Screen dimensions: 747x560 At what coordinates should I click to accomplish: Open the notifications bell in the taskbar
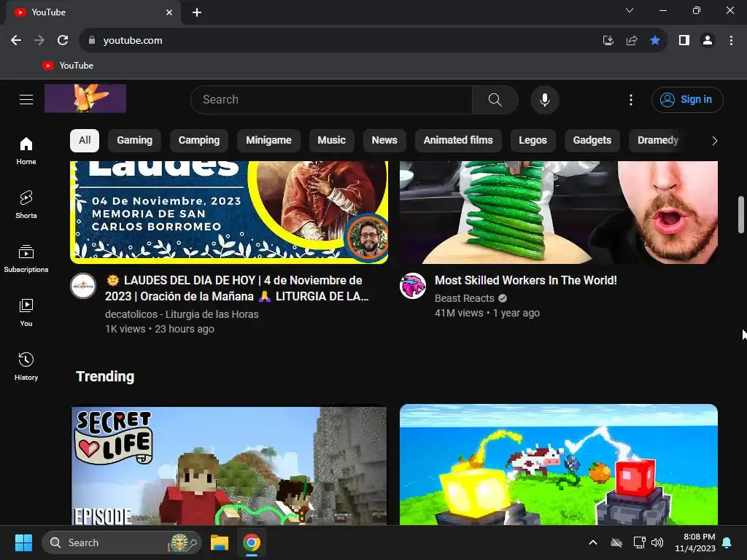tap(727, 542)
